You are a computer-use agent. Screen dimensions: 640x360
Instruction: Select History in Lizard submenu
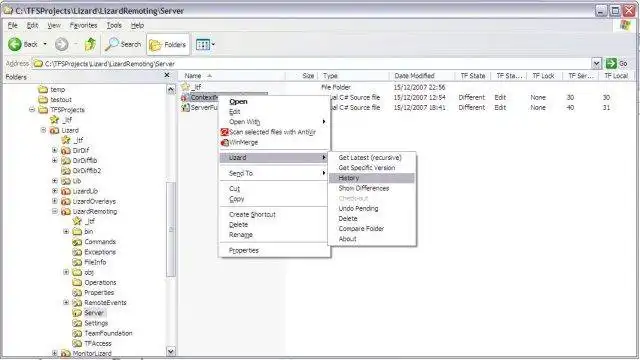pos(372,178)
